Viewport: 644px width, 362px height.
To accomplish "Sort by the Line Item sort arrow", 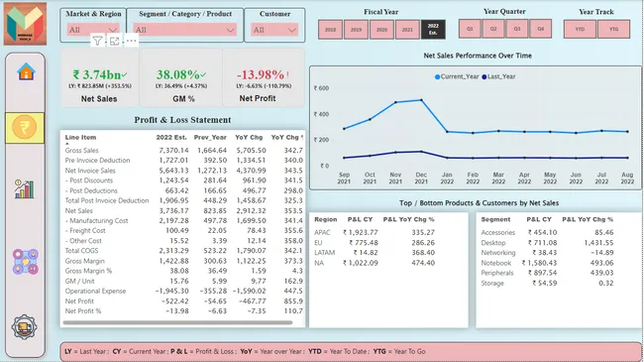I will (67, 143).
